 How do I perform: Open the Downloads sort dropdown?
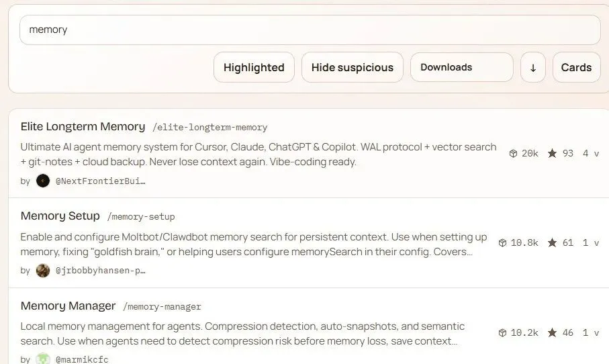click(461, 67)
